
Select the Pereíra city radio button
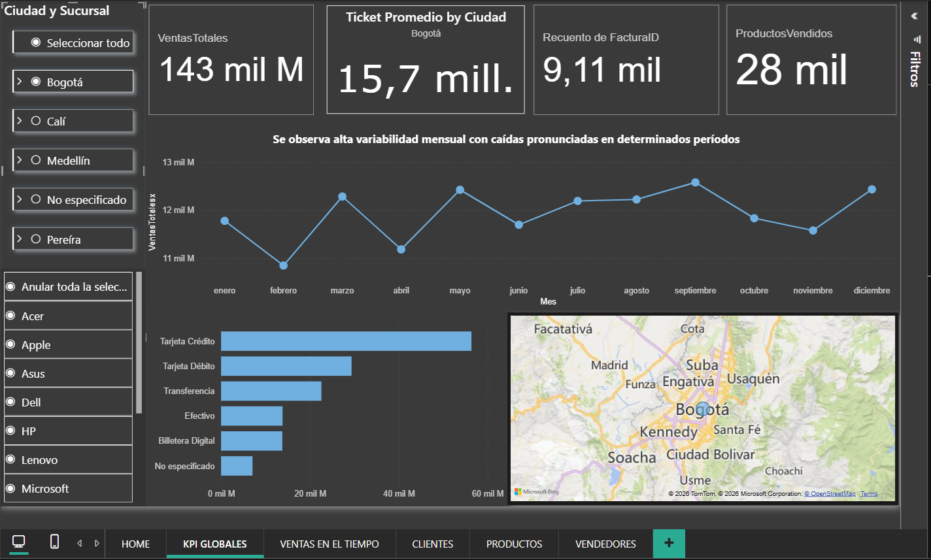click(x=36, y=239)
